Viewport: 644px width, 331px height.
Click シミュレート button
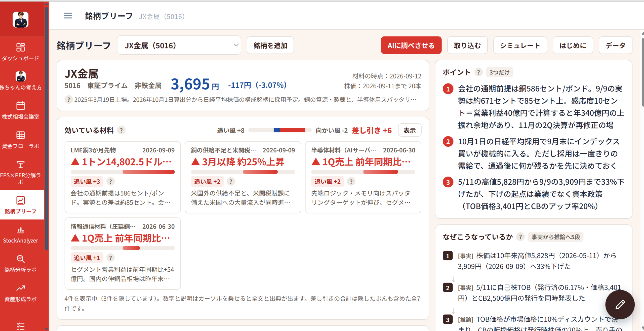click(x=520, y=45)
